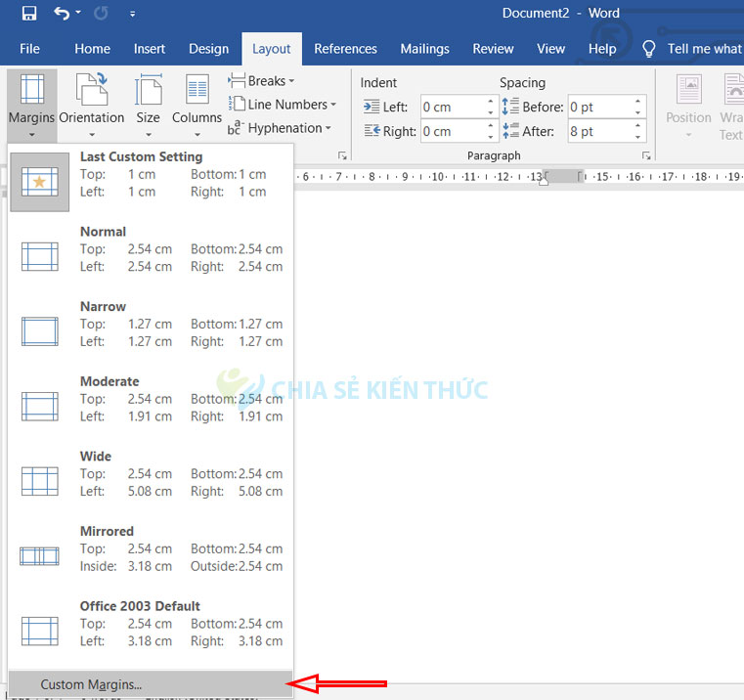The height and width of the screenshot is (700, 744).
Task: Open Custom Margins… at the menu bottom
Action: click(151, 684)
